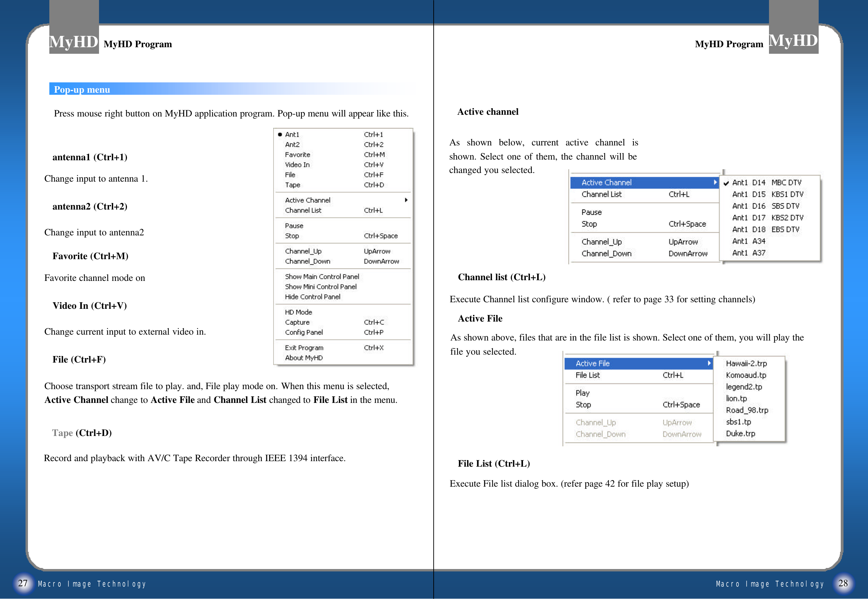
Task: Switch to Ant1 D15 KBS1 DTV channel
Action: click(767, 194)
